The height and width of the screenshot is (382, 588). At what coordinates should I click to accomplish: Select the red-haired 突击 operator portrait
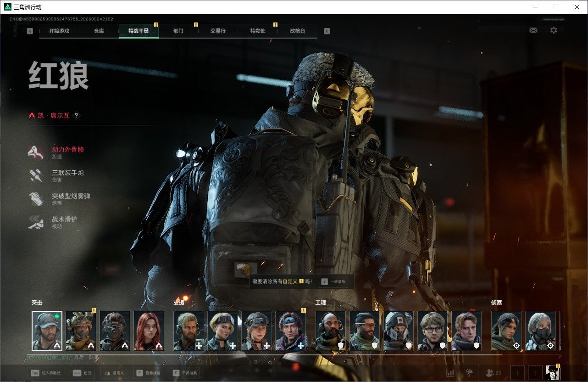pyautogui.click(x=149, y=331)
